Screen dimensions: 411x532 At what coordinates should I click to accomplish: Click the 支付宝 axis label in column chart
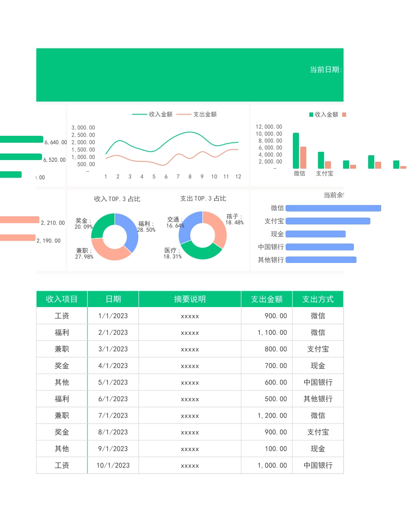coord(324,173)
